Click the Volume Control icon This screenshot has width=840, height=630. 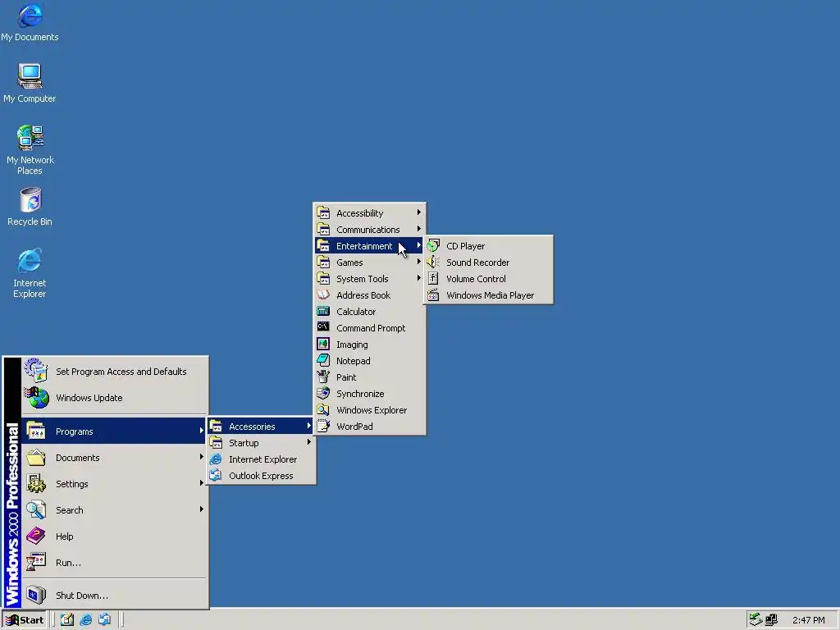[x=433, y=279]
